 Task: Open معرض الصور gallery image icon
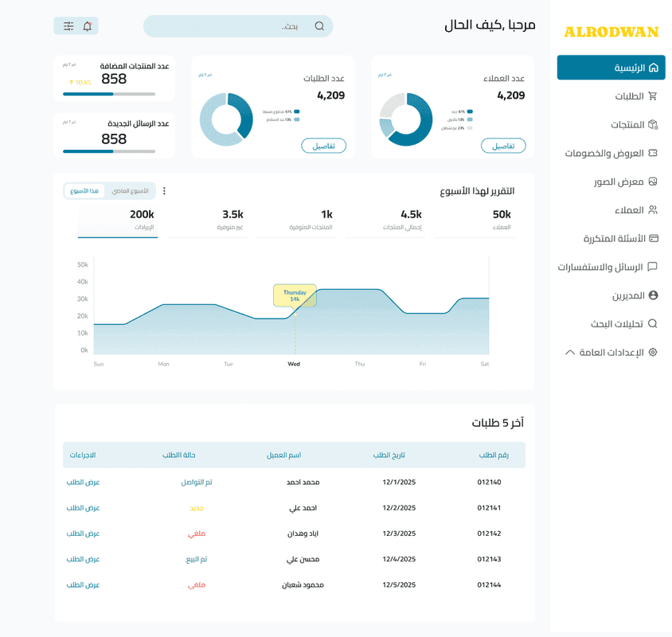[652, 181]
